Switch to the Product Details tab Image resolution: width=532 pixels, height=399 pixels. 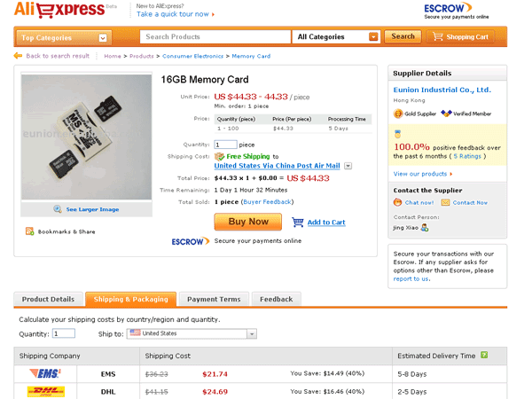click(48, 300)
